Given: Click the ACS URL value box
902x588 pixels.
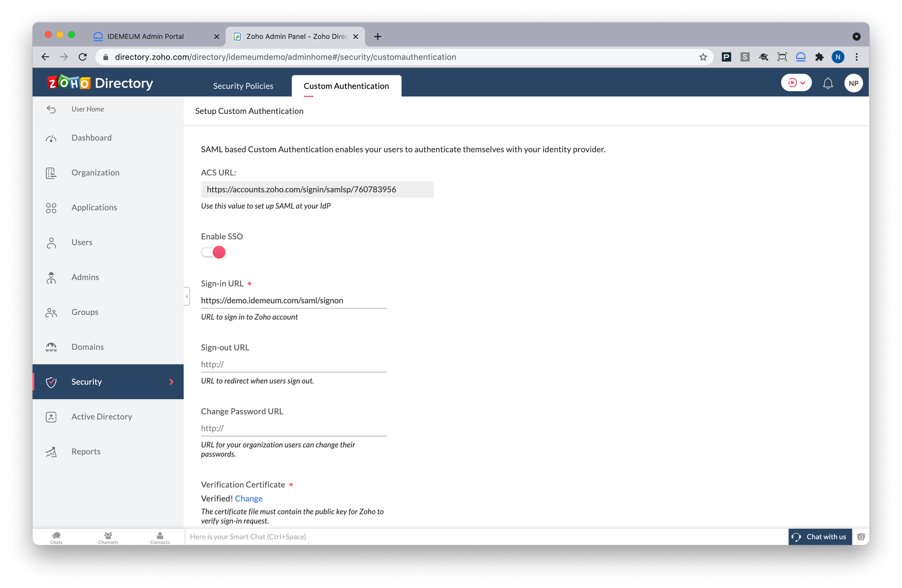Looking at the screenshot, I should [317, 189].
